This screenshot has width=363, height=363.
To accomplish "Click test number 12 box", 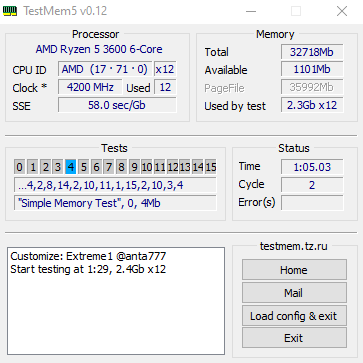I will click(x=172, y=167).
